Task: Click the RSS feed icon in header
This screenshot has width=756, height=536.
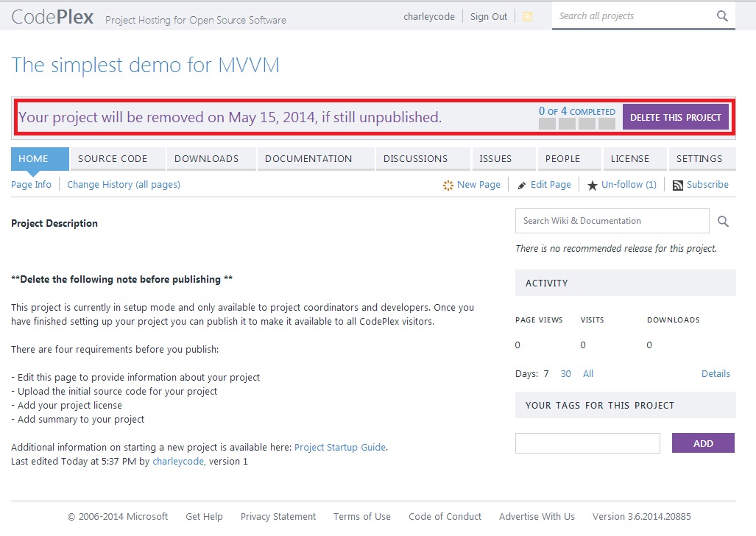Action: (528, 16)
